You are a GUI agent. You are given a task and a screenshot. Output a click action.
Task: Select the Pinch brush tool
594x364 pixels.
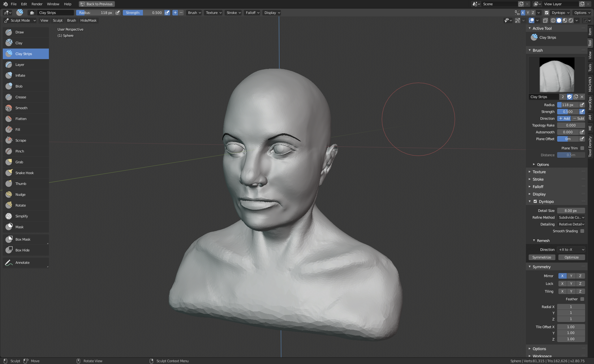19,151
